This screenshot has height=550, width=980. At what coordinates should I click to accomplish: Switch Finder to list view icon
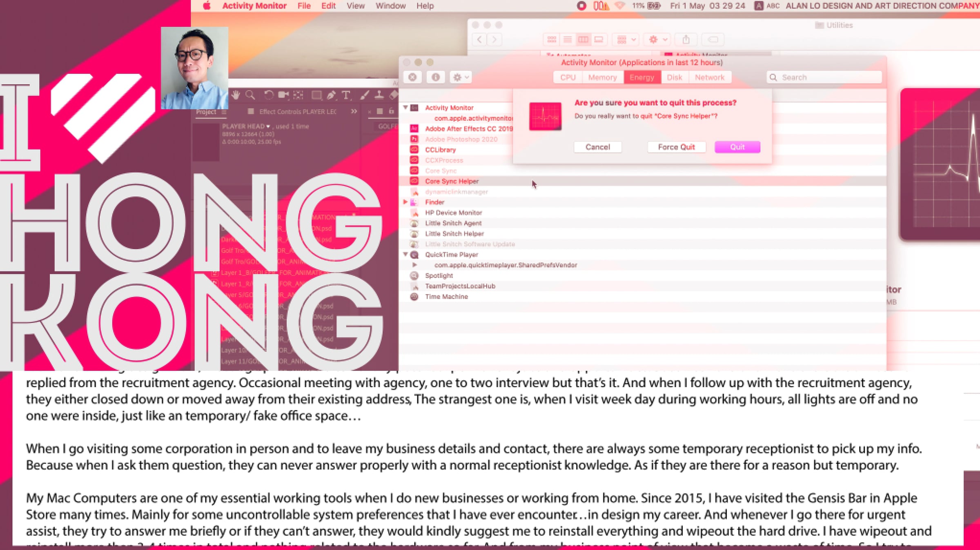point(567,40)
